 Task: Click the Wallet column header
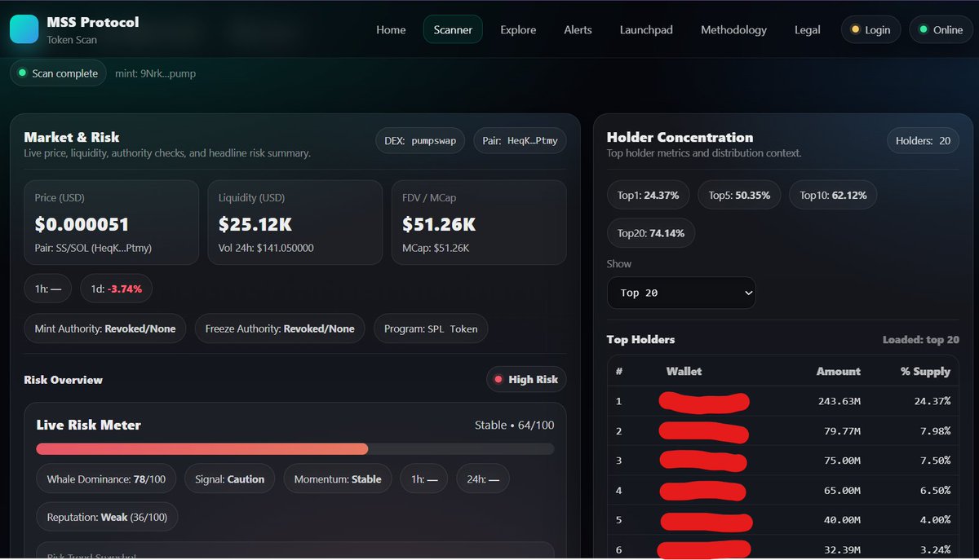coord(684,371)
